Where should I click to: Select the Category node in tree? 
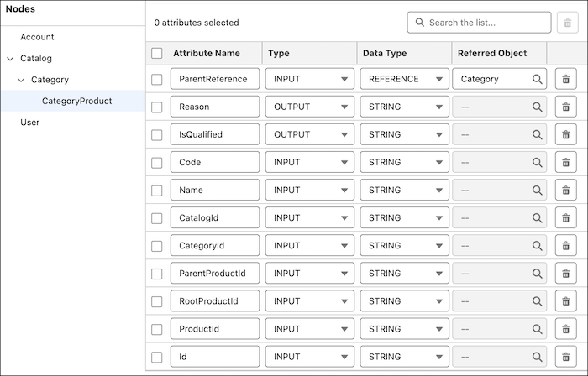(50, 80)
